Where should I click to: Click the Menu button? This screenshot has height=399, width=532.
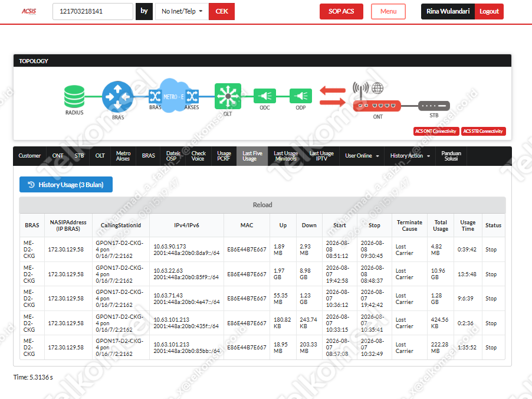[388, 12]
